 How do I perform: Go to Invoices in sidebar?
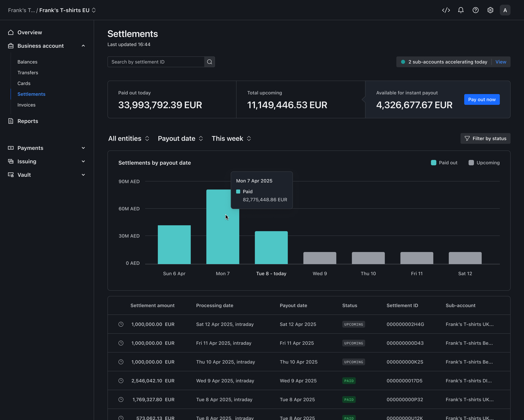(x=27, y=105)
